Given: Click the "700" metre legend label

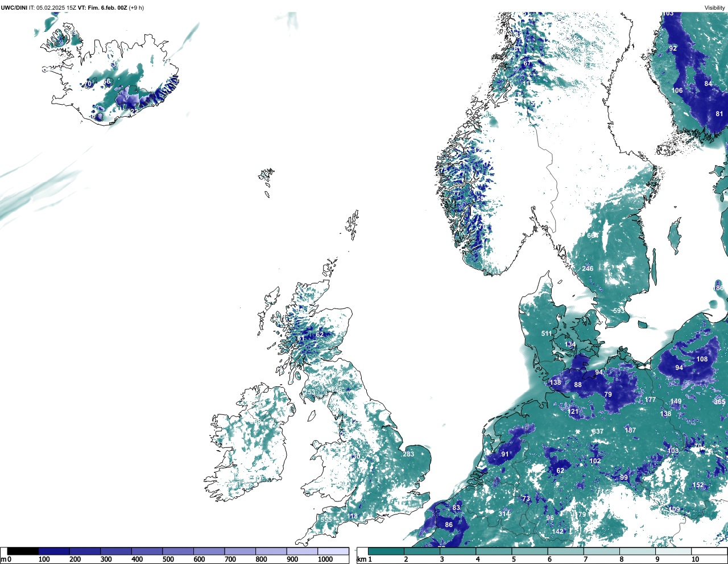Looking at the screenshot, I should [x=230, y=560].
